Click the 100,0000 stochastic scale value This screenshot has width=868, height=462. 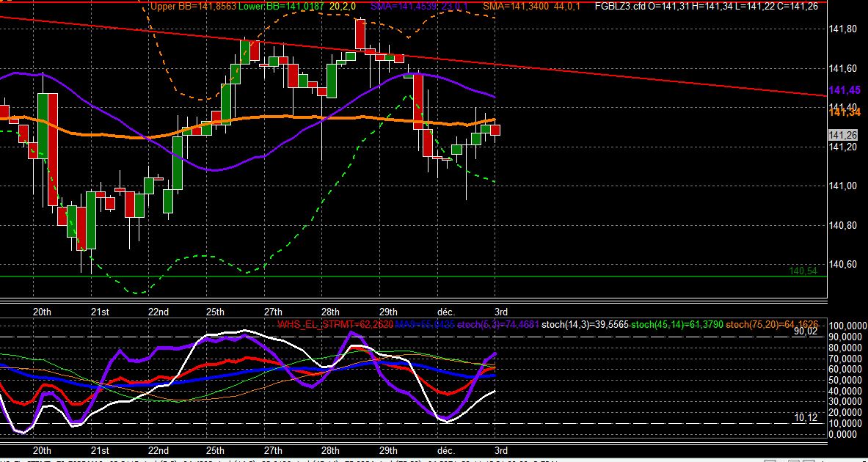847,327
